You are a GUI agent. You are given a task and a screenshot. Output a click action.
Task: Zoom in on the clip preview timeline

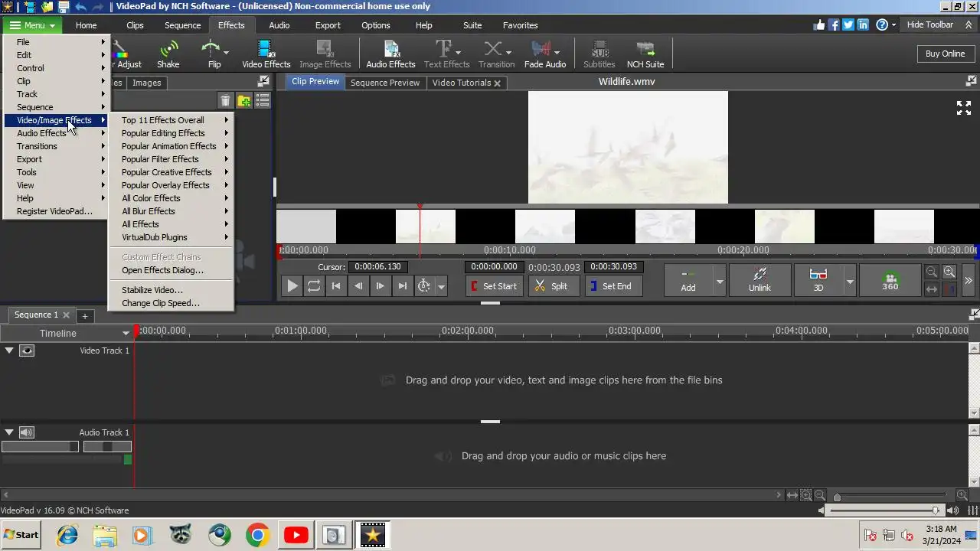pos(949,272)
